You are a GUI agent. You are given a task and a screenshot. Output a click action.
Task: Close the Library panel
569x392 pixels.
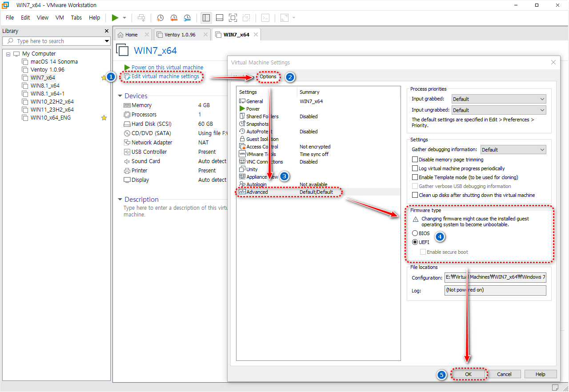click(x=107, y=31)
